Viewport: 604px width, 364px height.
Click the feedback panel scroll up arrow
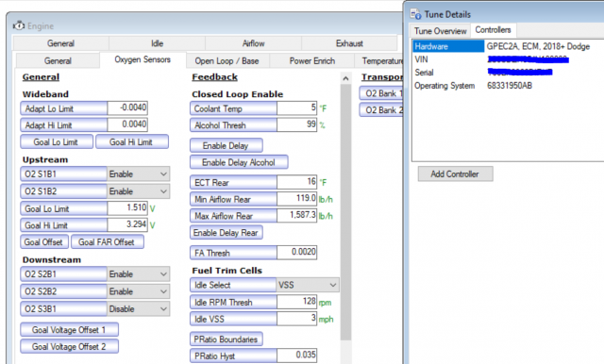point(345,78)
